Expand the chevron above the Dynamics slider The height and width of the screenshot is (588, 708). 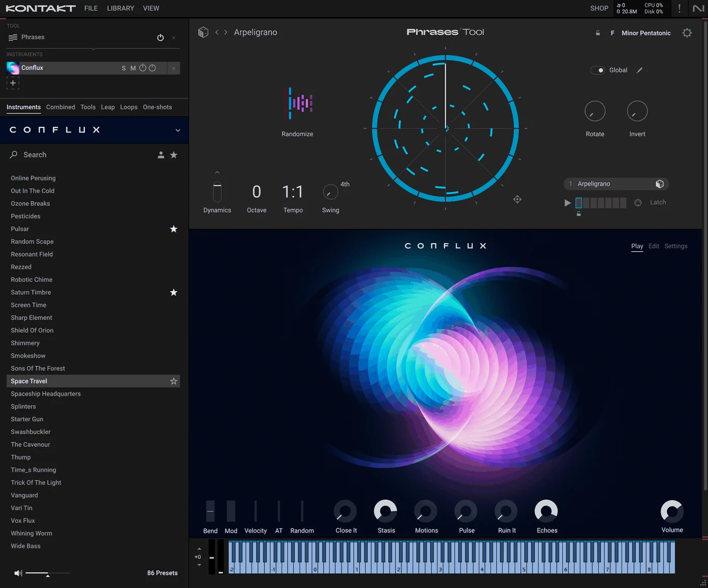pos(217,173)
